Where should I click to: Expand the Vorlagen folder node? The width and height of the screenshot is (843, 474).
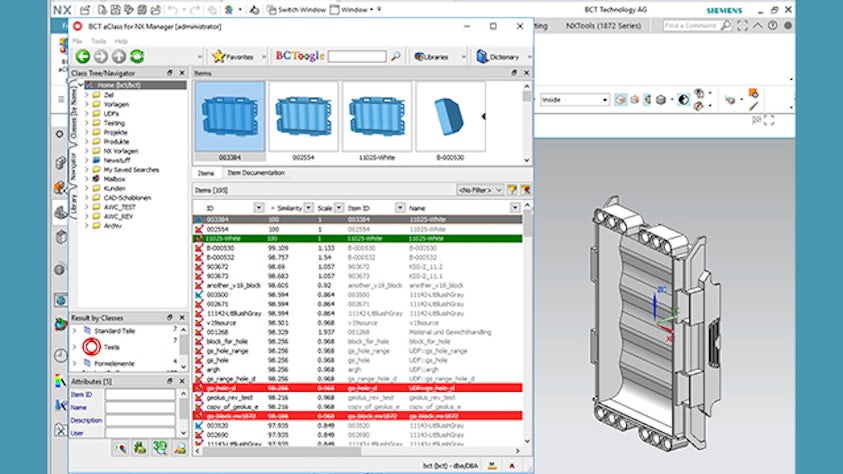87,104
